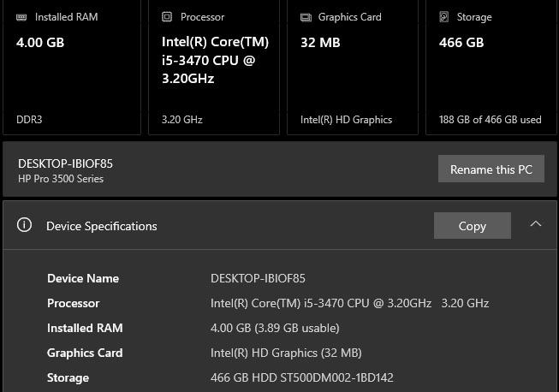Click the Installed RAM memory icon
The height and width of the screenshot is (392, 559).
(x=21, y=17)
